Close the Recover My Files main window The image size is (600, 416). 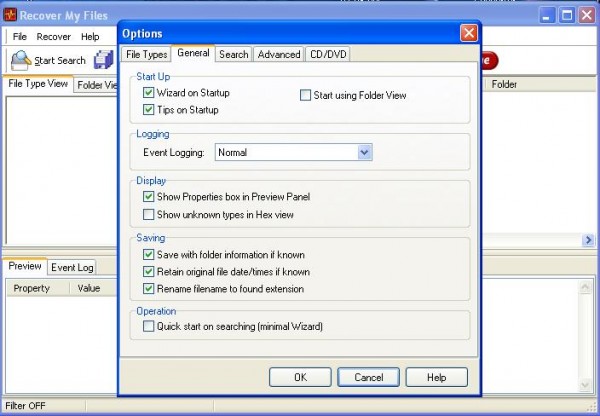587,16
